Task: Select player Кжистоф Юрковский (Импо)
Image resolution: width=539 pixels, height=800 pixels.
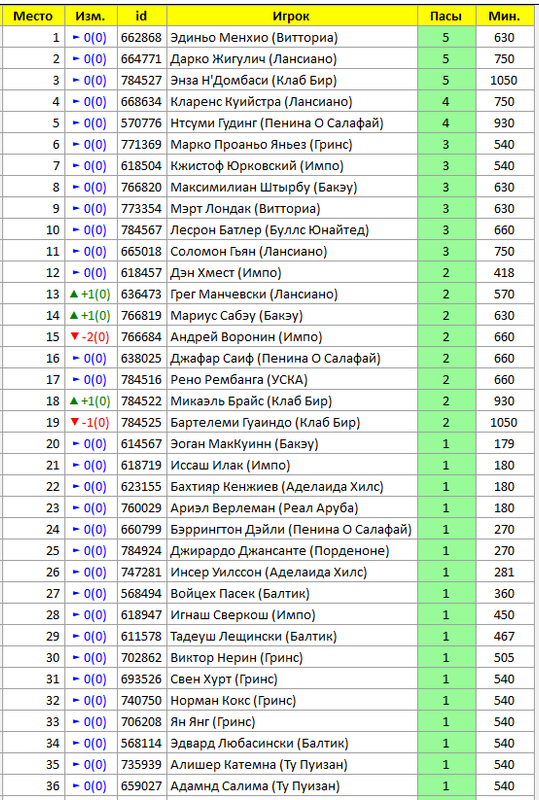Action: coord(257,166)
